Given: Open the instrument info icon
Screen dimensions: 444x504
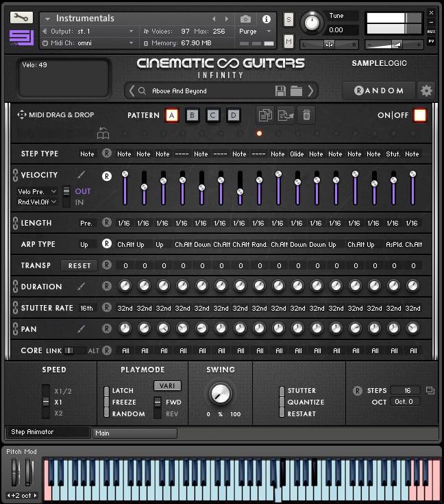Looking at the screenshot, I should 267,19.
